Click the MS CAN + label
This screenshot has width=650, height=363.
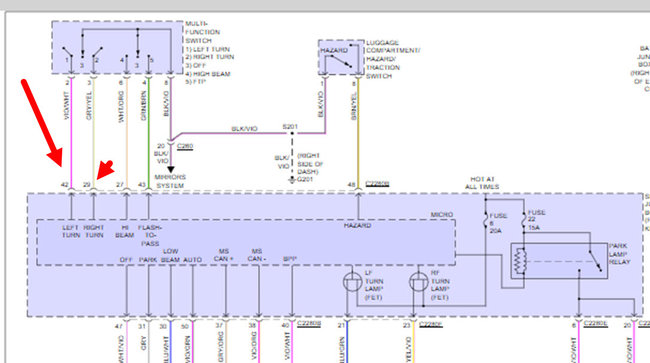point(223,255)
